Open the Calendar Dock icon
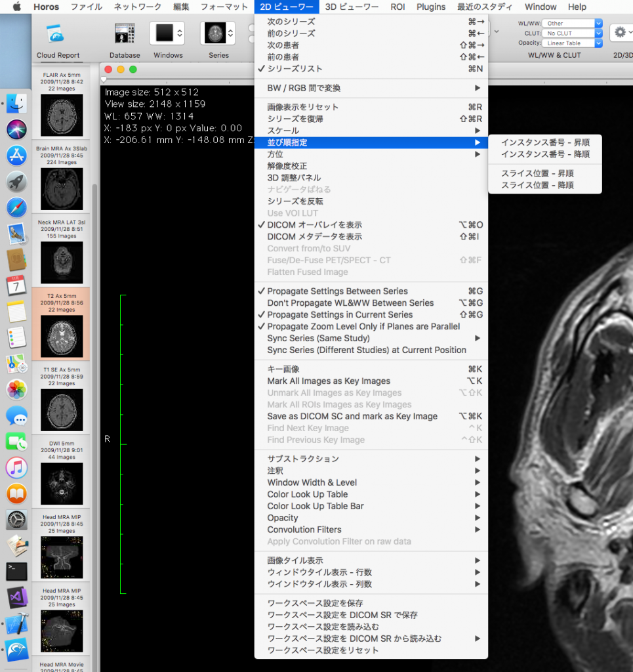 [x=16, y=286]
